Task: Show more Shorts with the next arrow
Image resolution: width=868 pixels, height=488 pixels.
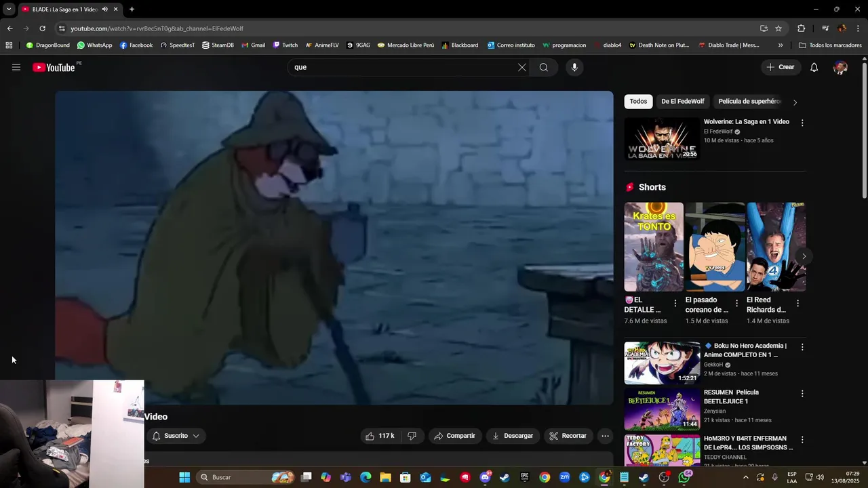Action: tap(804, 256)
